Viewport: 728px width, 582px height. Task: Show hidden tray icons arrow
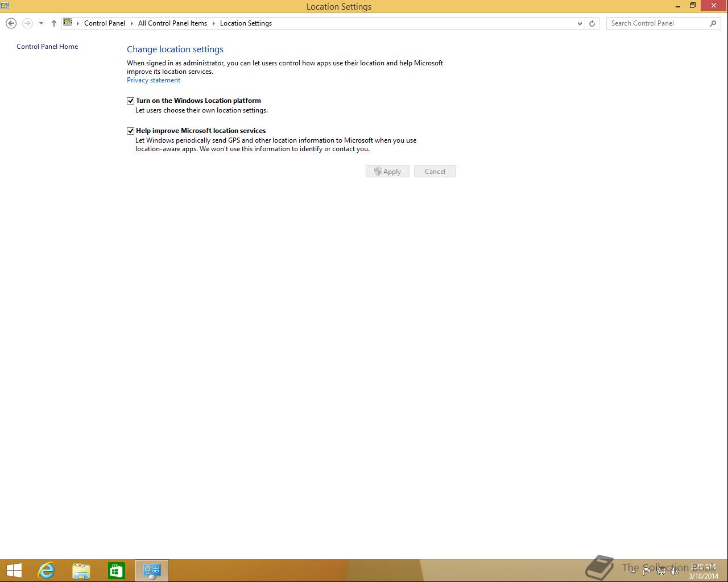tap(633, 571)
